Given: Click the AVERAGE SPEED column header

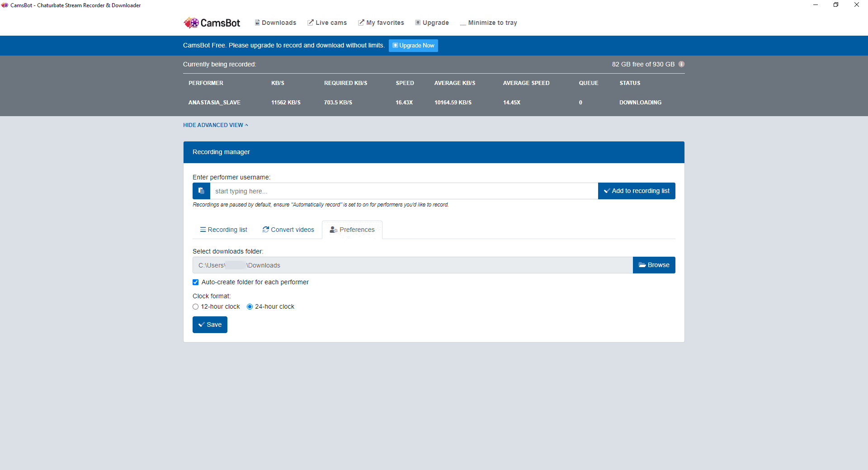Looking at the screenshot, I should click(526, 83).
